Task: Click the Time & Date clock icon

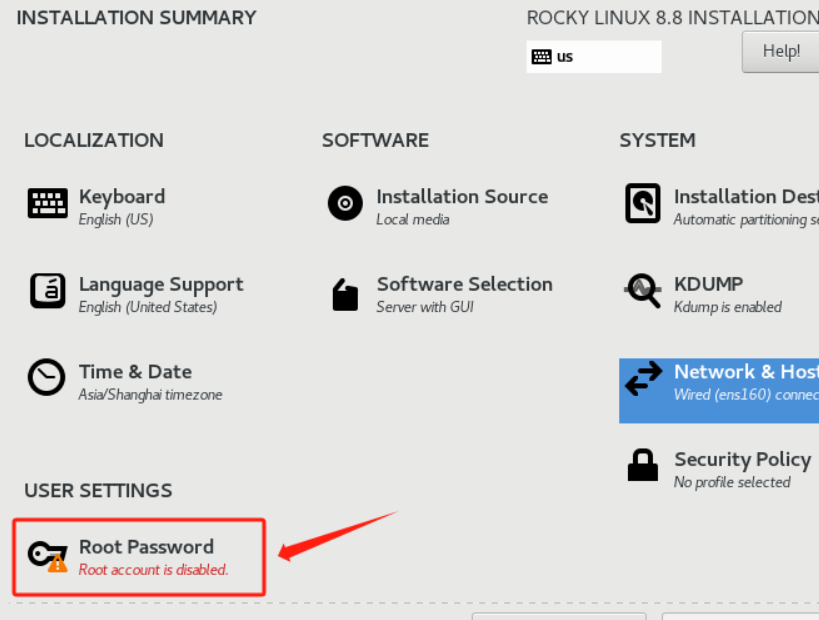Action: pos(46,378)
